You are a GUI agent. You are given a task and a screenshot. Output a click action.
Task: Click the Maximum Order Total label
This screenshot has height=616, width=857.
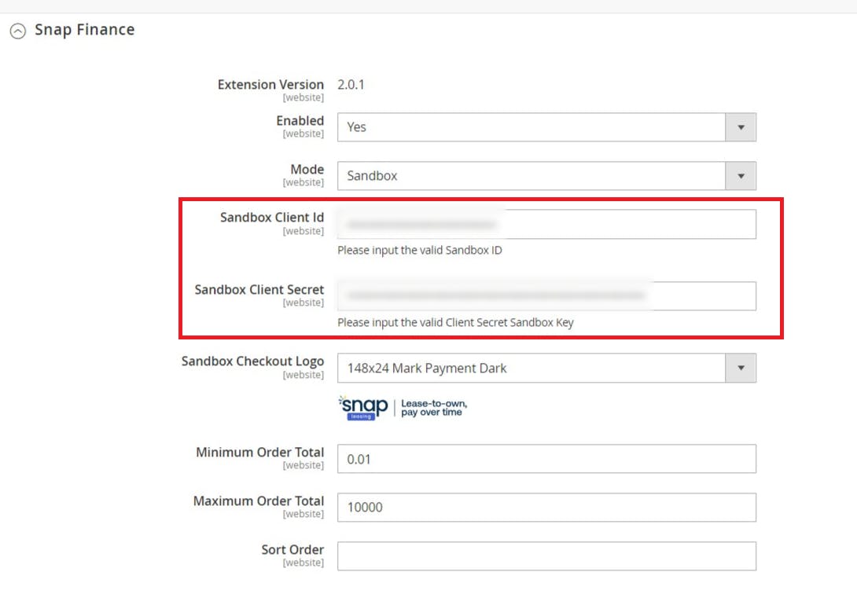pyautogui.click(x=259, y=500)
